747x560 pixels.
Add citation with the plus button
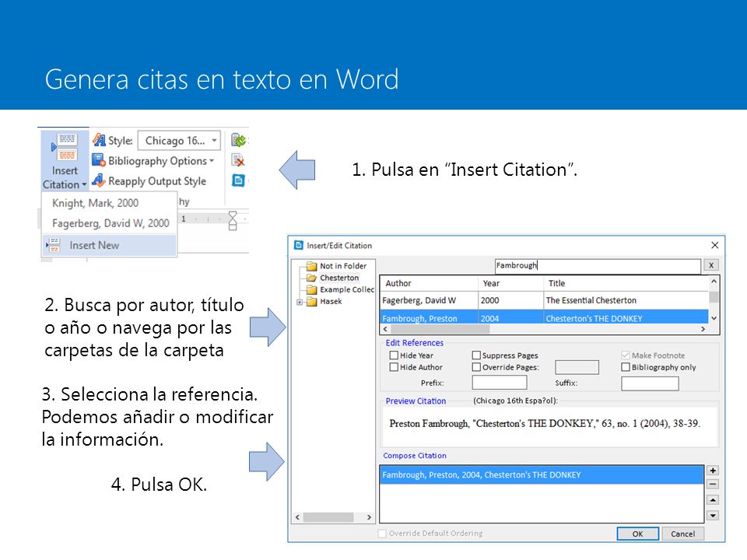[713, 471]
